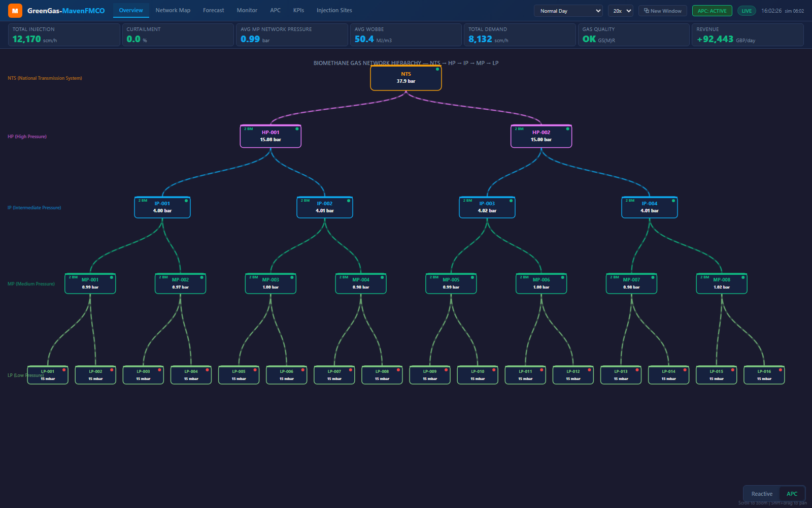Viewport: 812px width, 508px height.
Task: Click the New Window button
Action: pos(662,10)
